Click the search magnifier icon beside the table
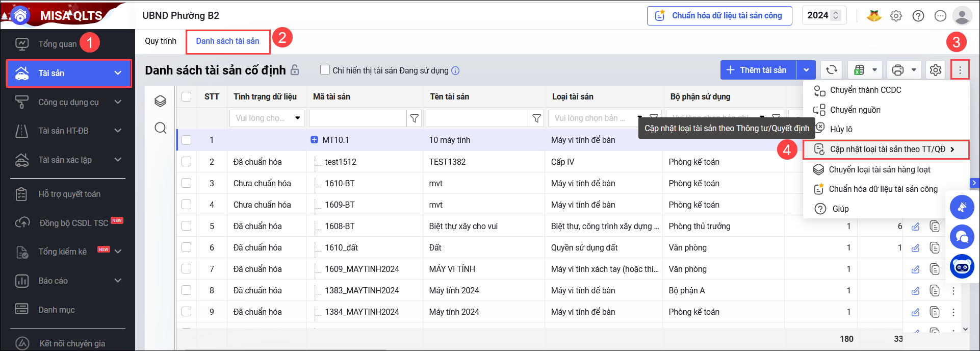This screenshot has height=351, width=980. click(x=161, y=128)
